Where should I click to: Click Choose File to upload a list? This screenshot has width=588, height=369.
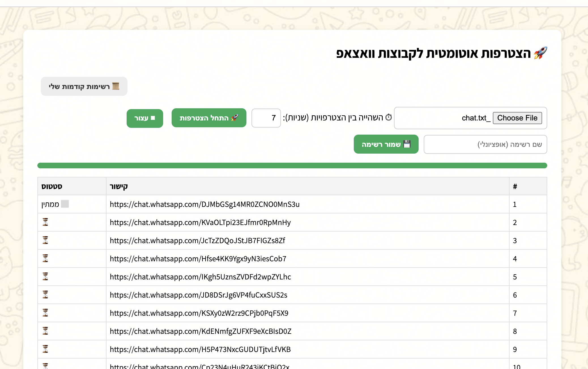click(517, 118)
